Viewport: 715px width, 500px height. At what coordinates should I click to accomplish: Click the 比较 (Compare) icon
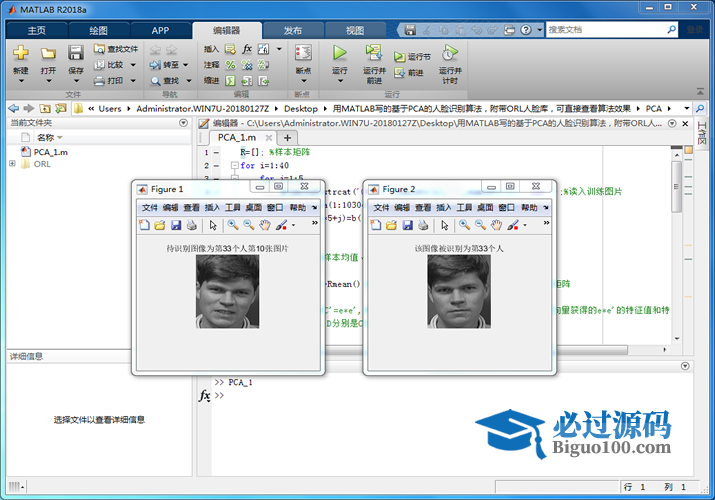tap(99, 65)
